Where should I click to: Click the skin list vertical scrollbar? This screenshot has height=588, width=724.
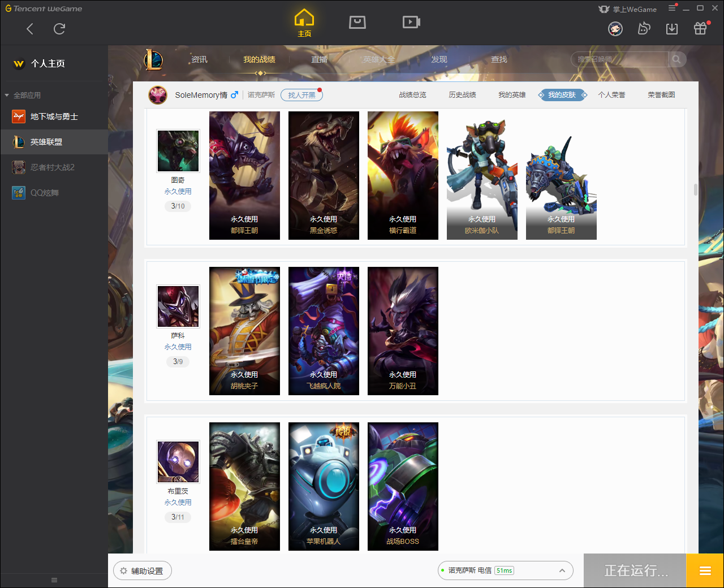pos(695,189)
